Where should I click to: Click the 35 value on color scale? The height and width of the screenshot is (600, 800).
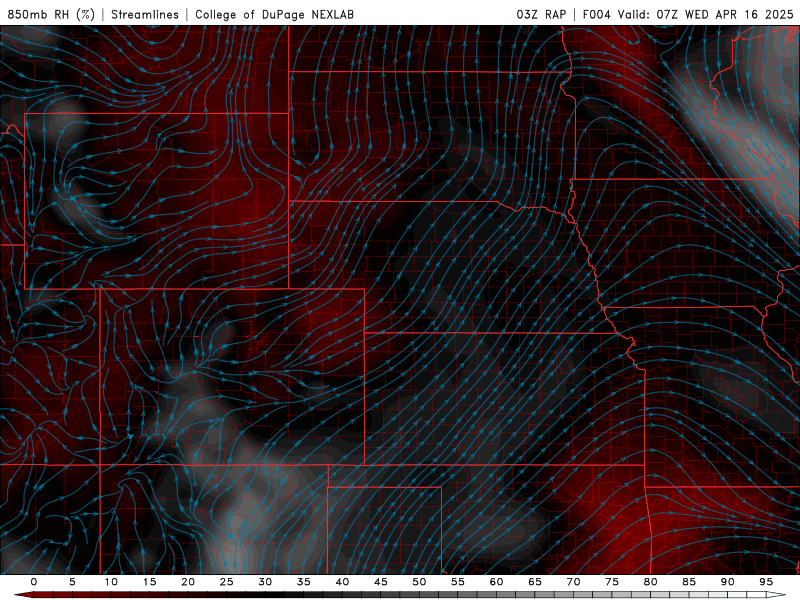pyautogui.click(x=304, y=582)
